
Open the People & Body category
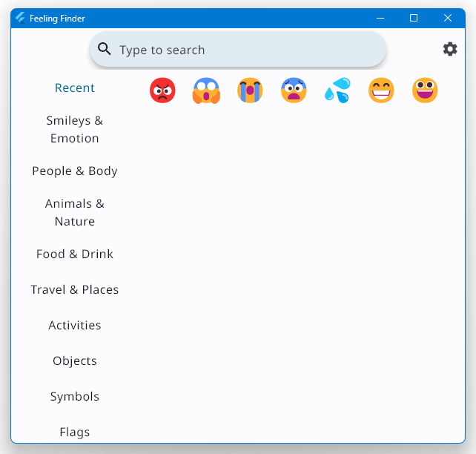click(75, 171)
